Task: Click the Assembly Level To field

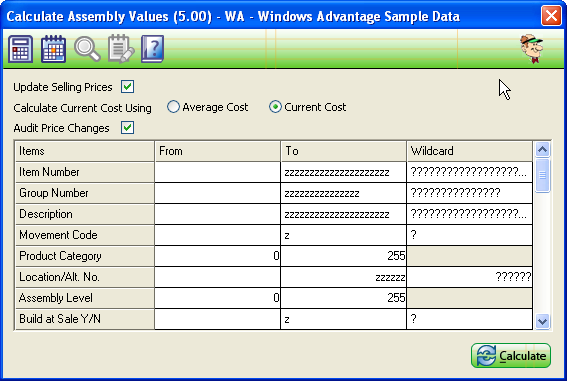Action: coord(344,298)
